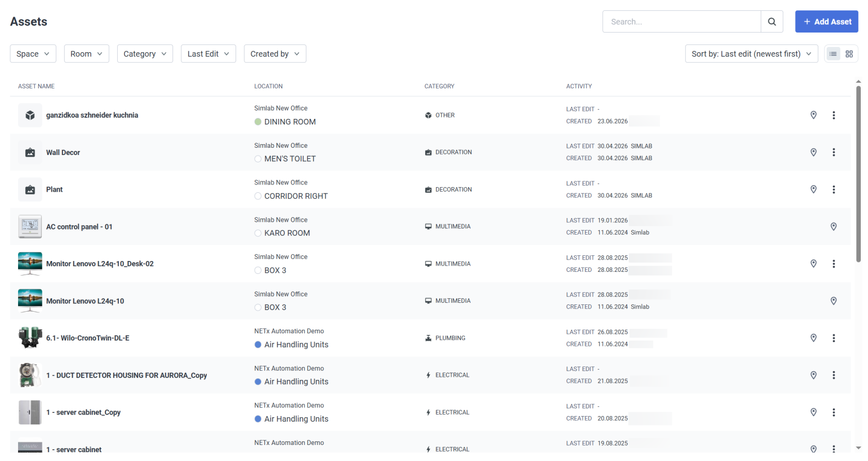The width and height of the screenshot is (868, 461).
Task: Open more options menu for Wall Decor
Action: (833, 152)
